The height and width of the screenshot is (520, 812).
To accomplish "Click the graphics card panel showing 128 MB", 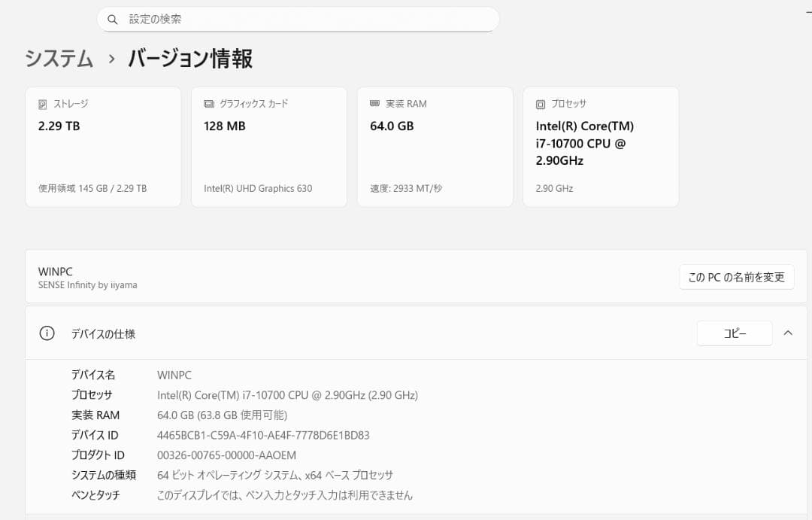I will (268, 146).
